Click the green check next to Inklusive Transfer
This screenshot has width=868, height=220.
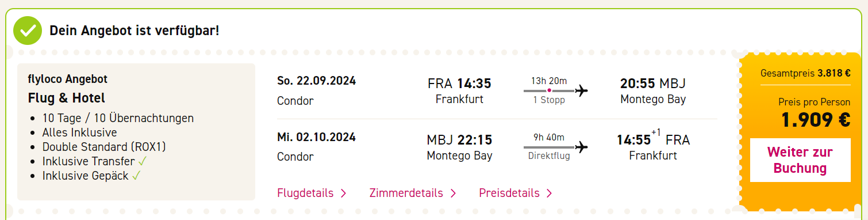coord(143,161)
